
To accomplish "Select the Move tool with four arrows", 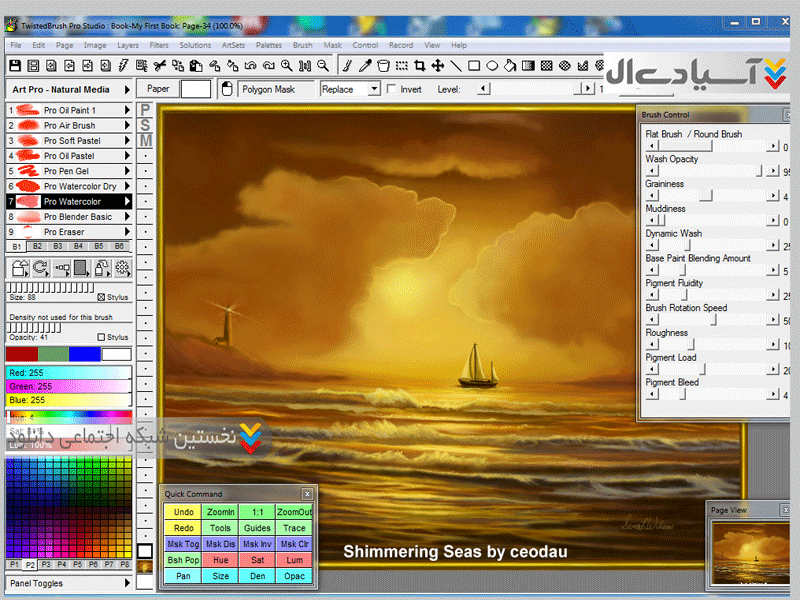I will [437, 66].
